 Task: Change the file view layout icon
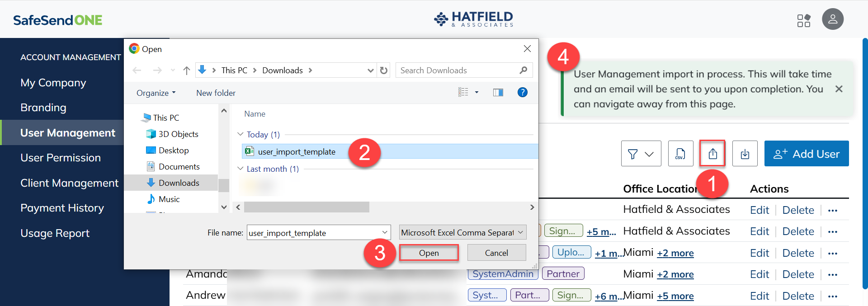coord(463,92)
